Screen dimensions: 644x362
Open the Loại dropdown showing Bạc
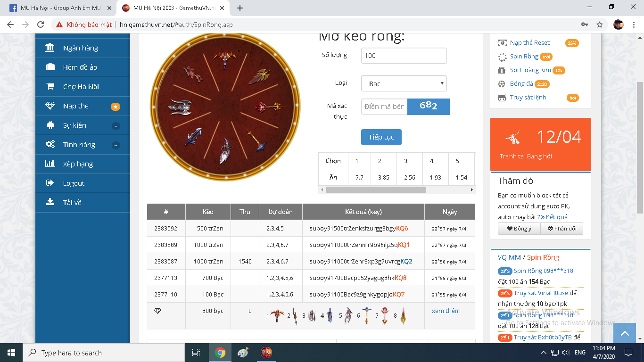point(404,84)
